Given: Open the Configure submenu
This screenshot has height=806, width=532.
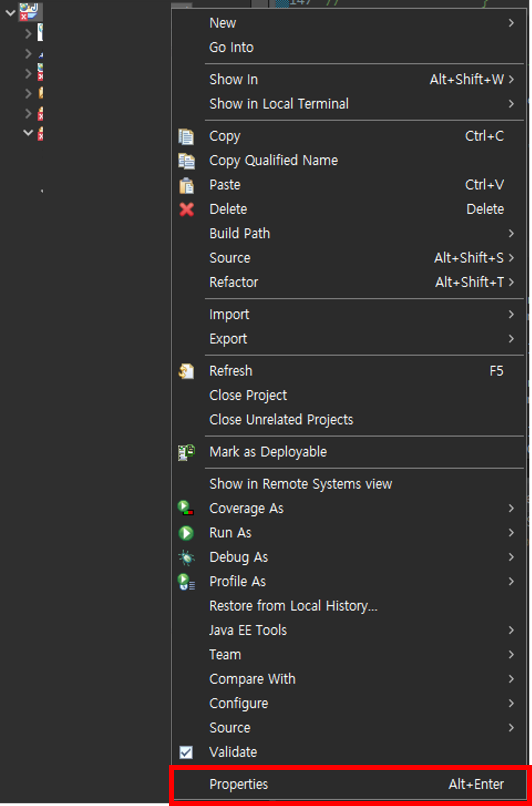Looking at the screenshot, I should tap(349, 704).
